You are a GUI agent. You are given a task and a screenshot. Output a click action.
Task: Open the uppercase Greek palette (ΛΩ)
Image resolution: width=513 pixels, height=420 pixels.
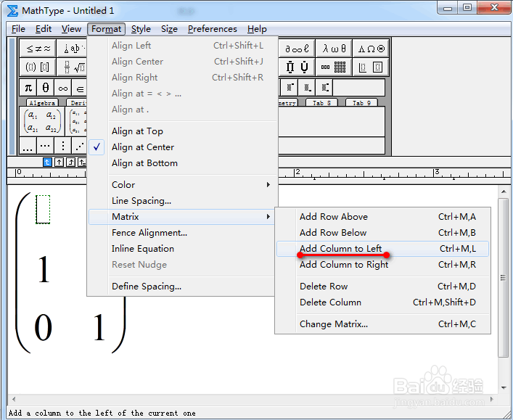tap(371, 49)
